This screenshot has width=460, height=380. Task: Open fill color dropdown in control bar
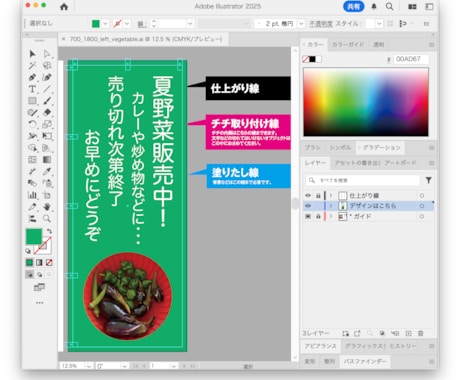(x=105, y=24)
